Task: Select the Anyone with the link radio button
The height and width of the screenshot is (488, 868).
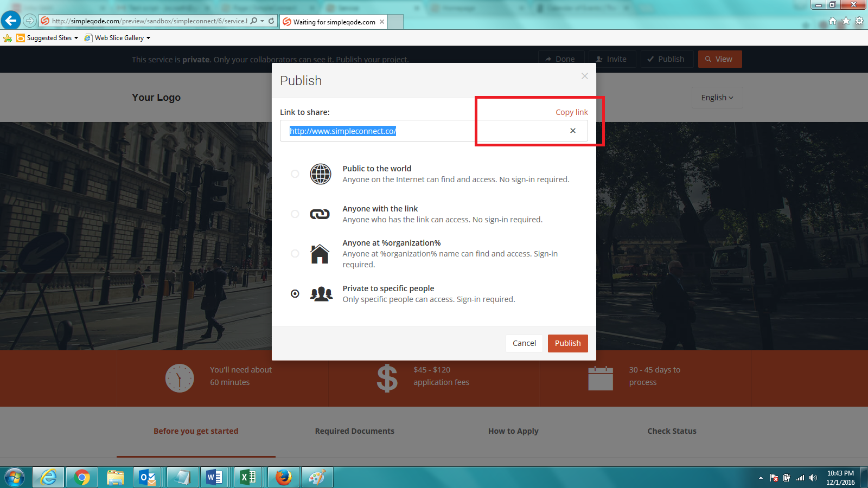Action: pos(295,214)
